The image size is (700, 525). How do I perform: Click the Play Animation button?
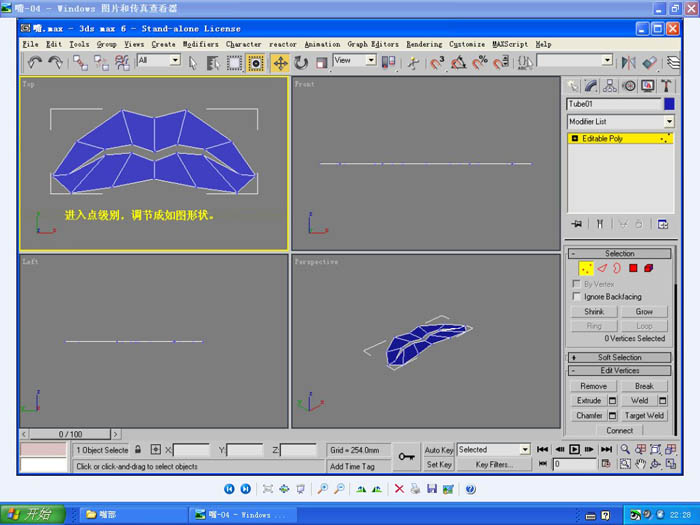575,450
